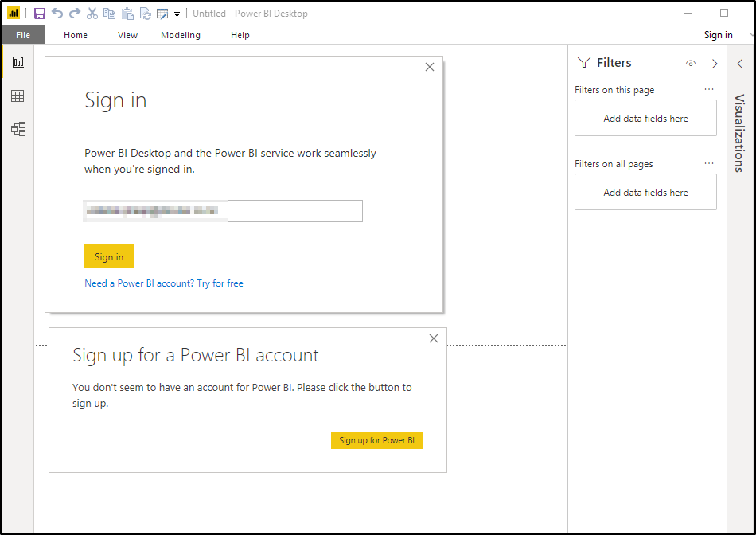Save the current report file

coord(39,13)
